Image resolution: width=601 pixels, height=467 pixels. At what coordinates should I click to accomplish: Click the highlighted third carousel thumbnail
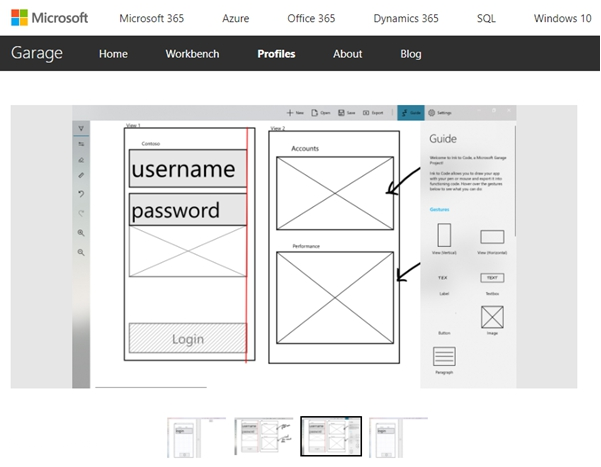[x=331, y=437]
